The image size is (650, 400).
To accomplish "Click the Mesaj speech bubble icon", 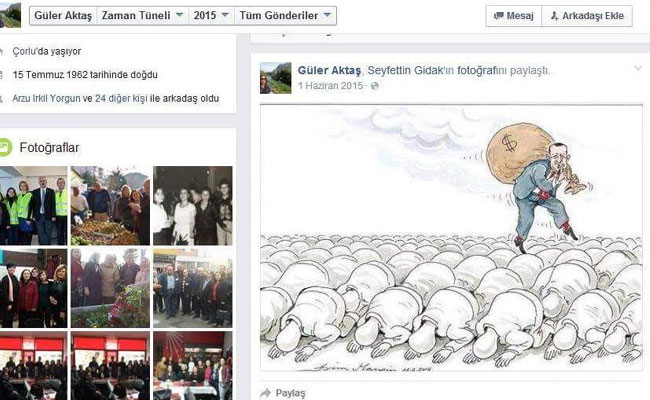I will (x=499, y=16).
